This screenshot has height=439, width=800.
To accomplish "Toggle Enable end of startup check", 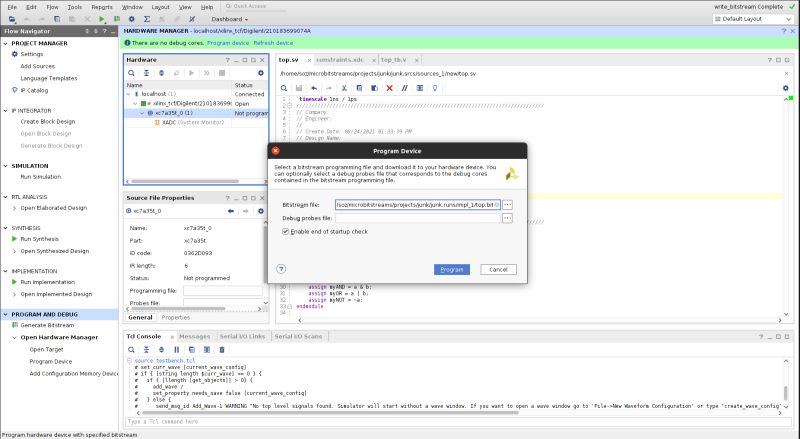I will pos(285,231).
